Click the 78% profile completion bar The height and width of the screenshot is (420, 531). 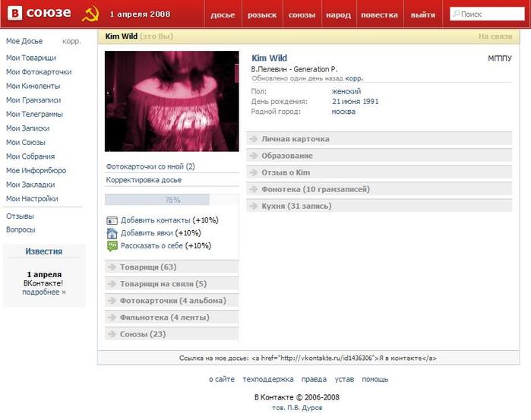click(172, 200)
